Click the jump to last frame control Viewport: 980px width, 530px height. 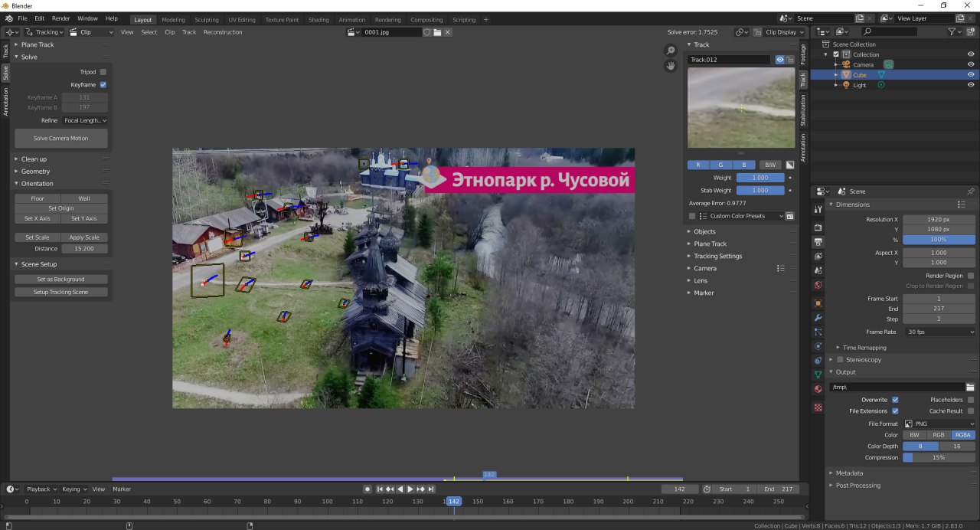[431, 489]
